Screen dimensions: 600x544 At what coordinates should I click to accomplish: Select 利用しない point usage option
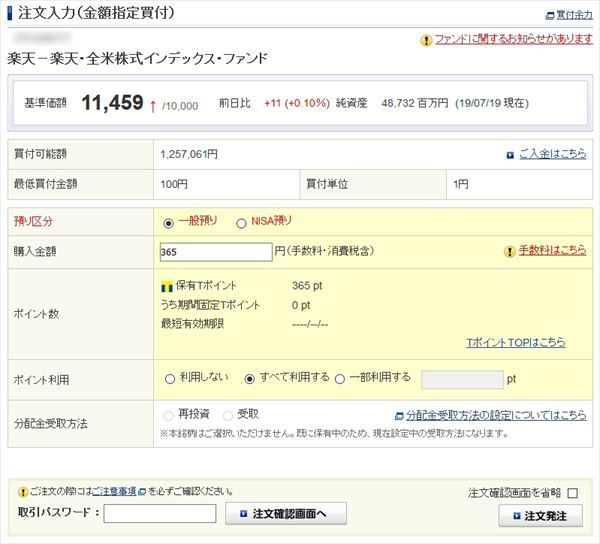(170, 379)
